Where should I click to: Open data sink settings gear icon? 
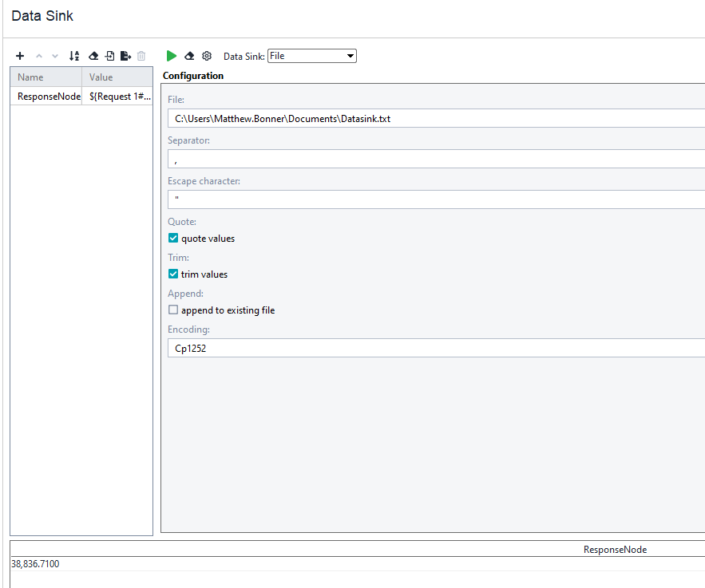click(x=207, y=56)
